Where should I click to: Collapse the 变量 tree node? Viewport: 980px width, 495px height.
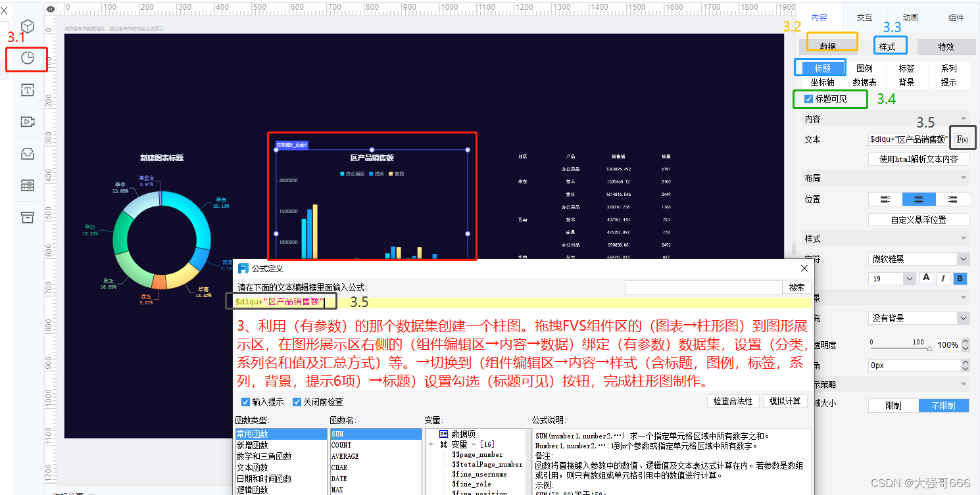point(431,444)
